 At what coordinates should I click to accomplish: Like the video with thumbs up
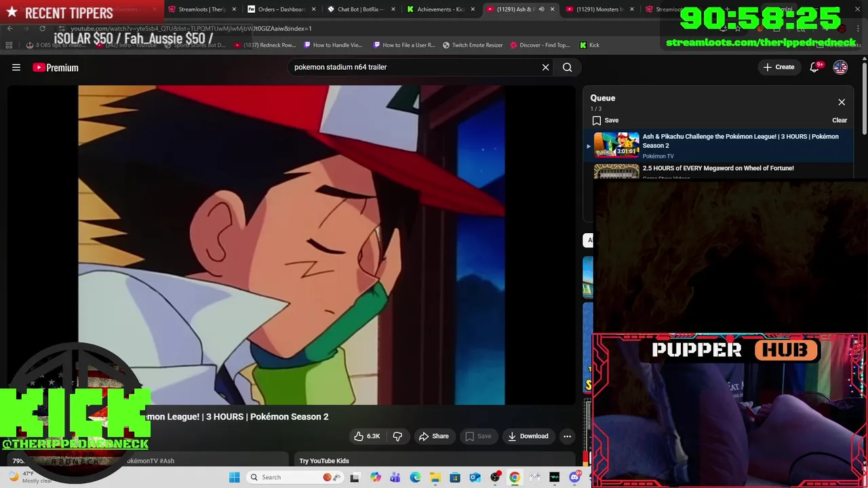click(367, 436)
